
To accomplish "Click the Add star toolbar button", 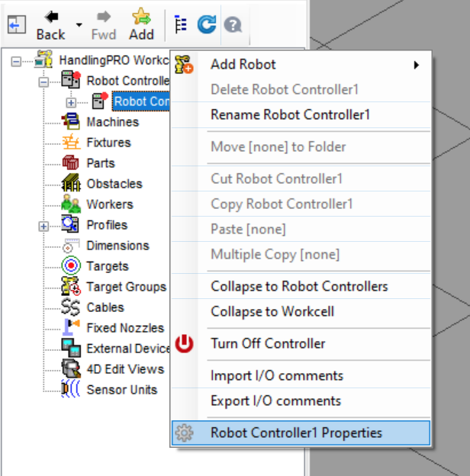I will [x=141, y=25].
